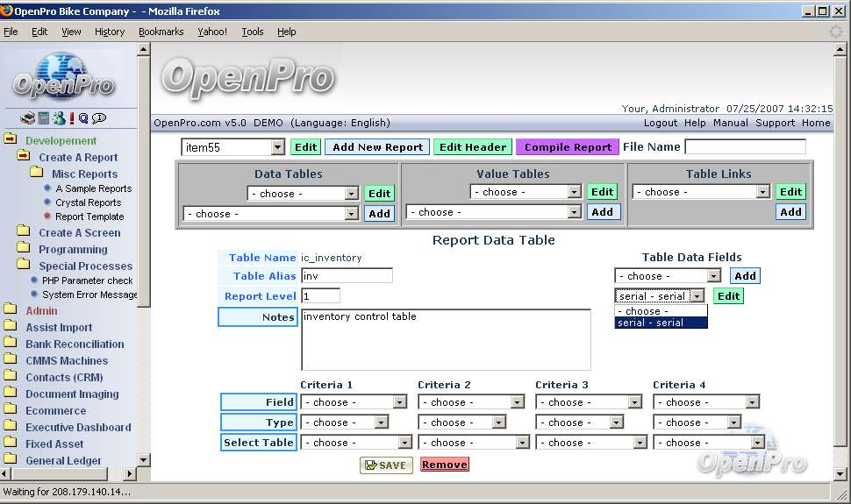Click the Logout link

pyautogui.click(x=661, y=123)
